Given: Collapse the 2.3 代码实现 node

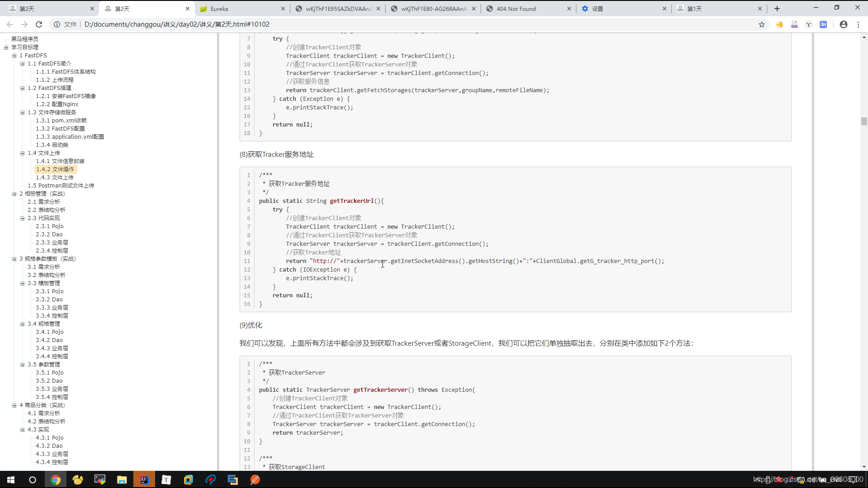Looking at the screenshot, I should click(22, 218).
